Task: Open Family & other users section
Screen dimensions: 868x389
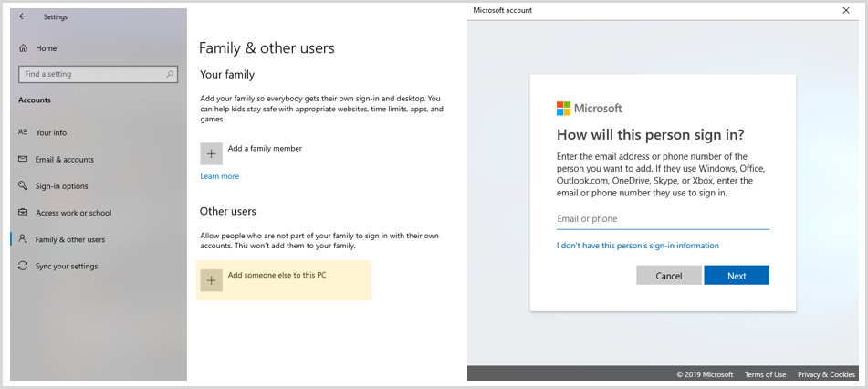Action: [70, 239]
